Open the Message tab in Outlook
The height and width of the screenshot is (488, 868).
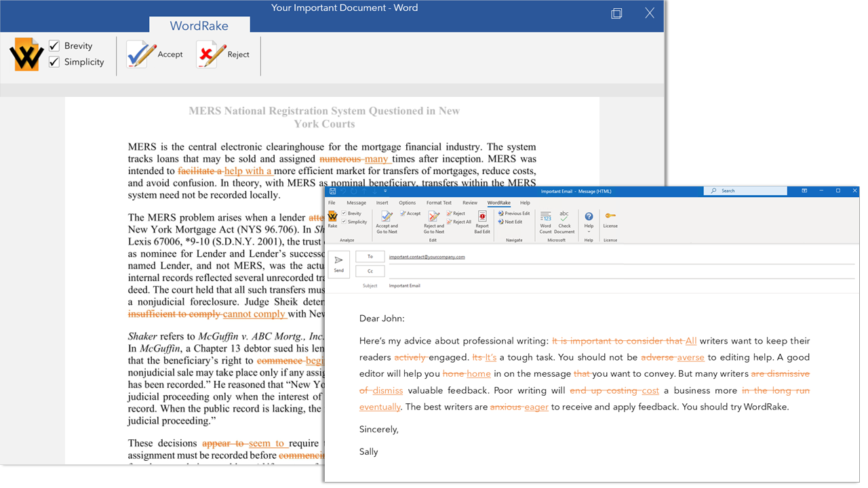[x=356, y=203]
